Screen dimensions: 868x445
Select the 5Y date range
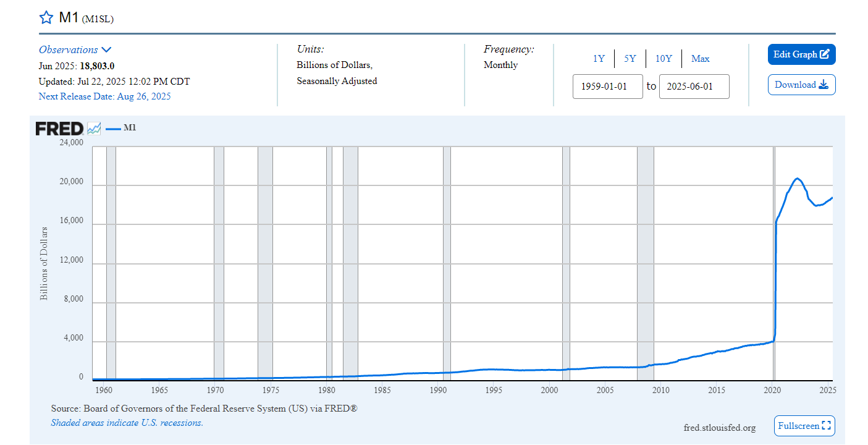point(630,59)
